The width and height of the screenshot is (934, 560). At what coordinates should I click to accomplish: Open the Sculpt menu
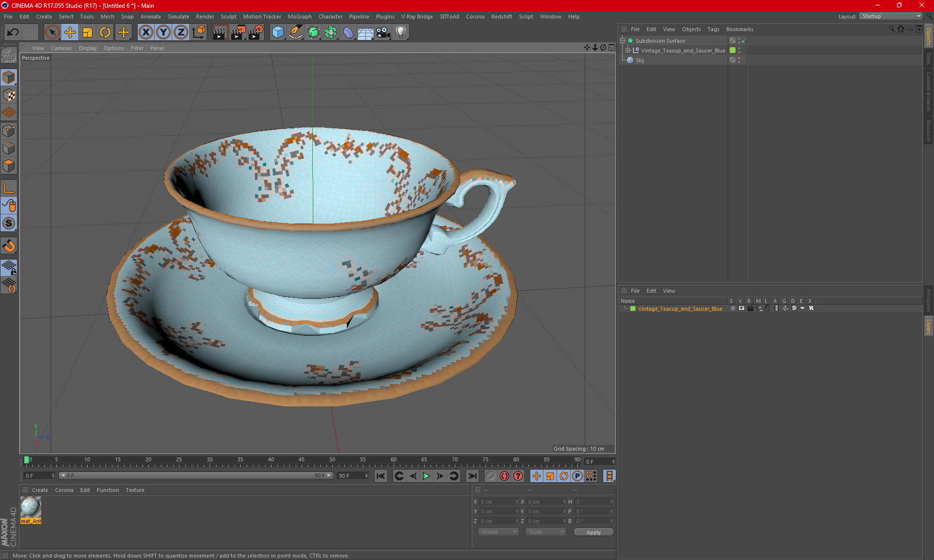click(x=228, y=17)
